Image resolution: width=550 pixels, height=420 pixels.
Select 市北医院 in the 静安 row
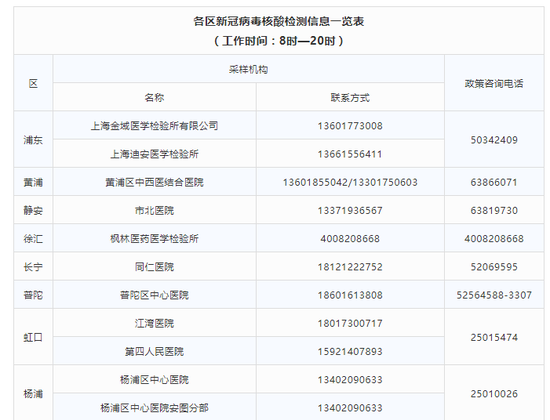[x=154, y=210]
